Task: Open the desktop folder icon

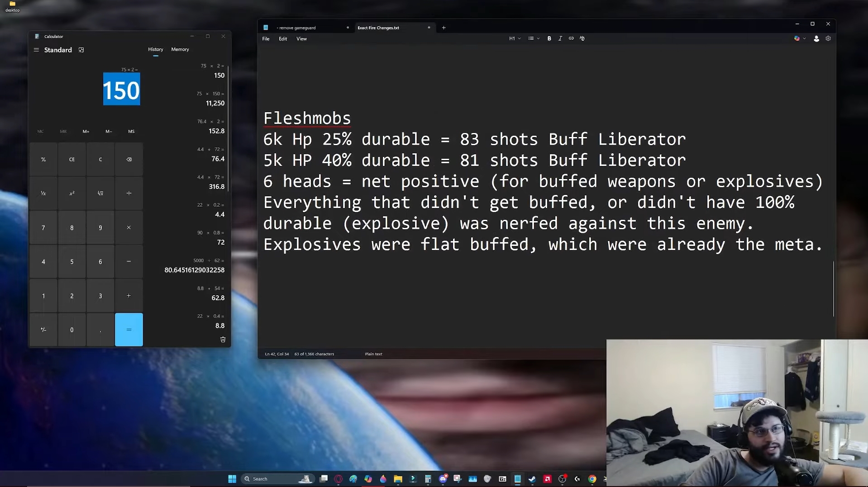Action: pyautogui.click(x=13, y=6)
